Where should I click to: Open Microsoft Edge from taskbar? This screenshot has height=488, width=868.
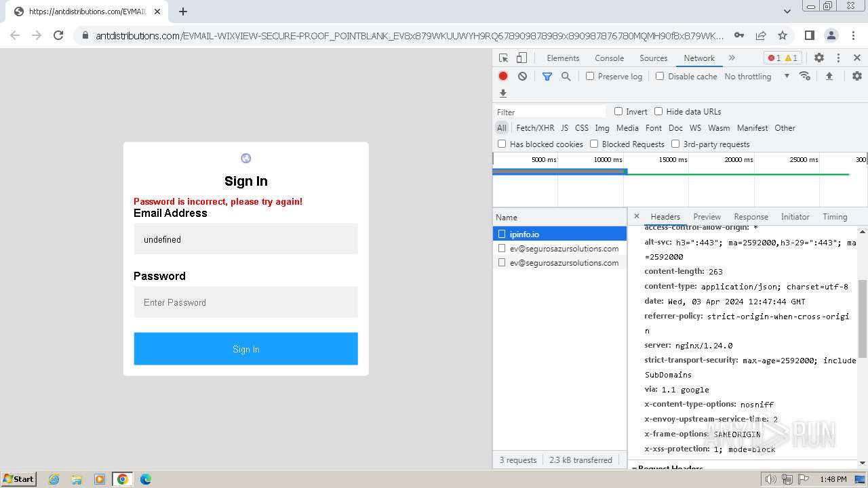145,479
